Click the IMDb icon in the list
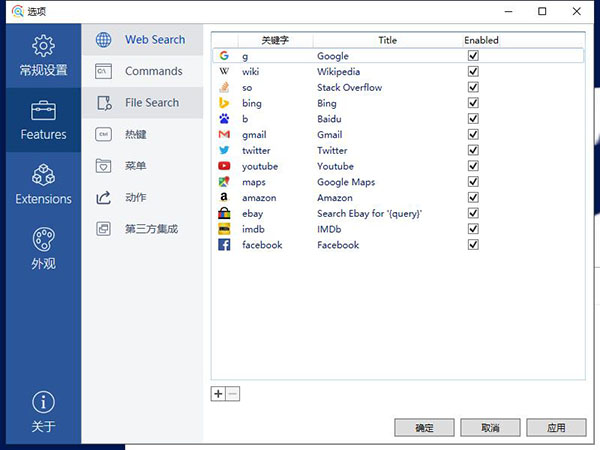Screen dimensions: 600x450 [224, 229]
